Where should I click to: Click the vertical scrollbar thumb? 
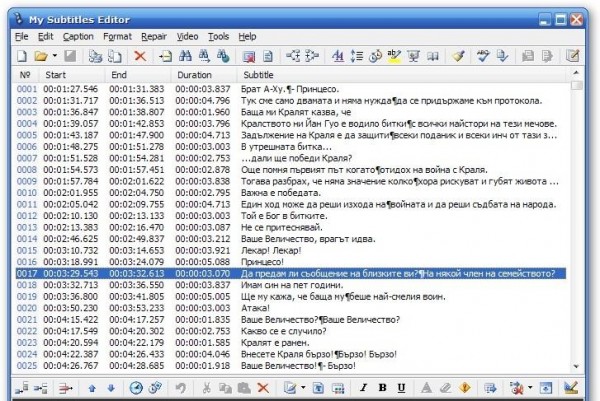[576, 85]
